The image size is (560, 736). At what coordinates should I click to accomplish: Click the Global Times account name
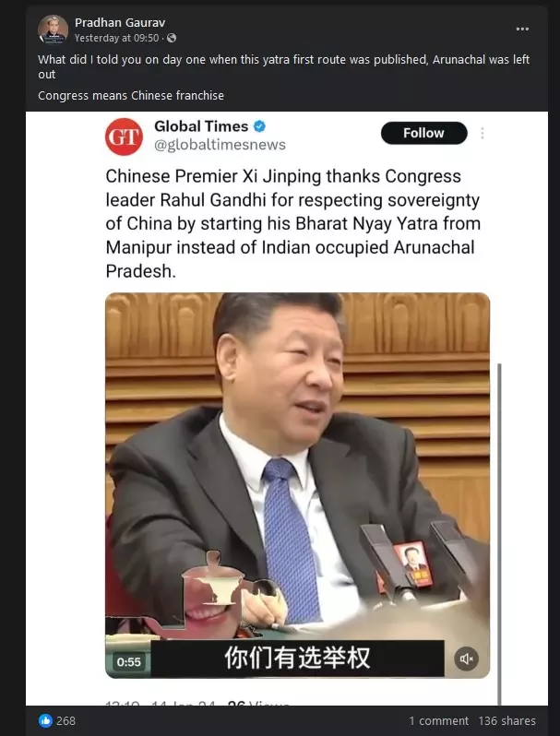[201, 126]
